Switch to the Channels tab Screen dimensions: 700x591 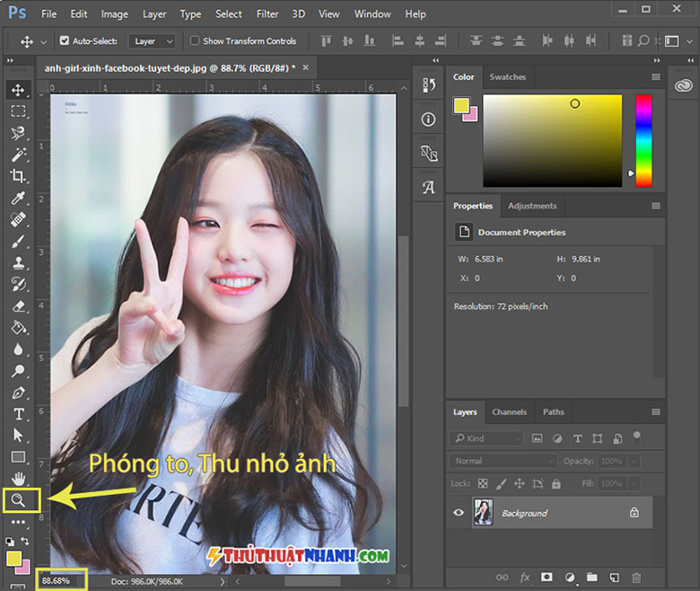tap(509, 412)
